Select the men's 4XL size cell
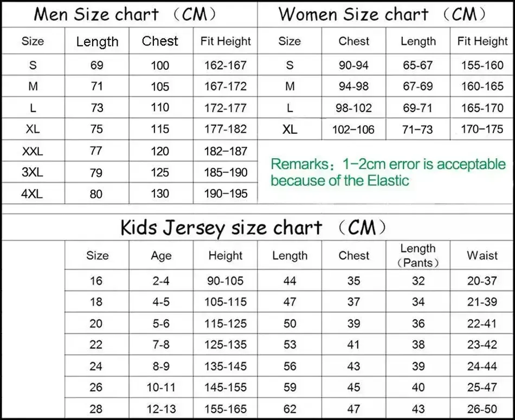 click(x=32, y=194)
